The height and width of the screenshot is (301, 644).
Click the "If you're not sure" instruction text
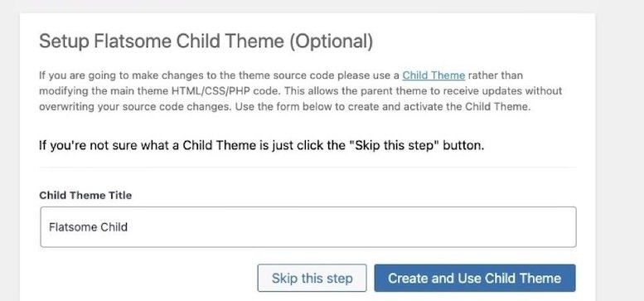click(261, 145)
